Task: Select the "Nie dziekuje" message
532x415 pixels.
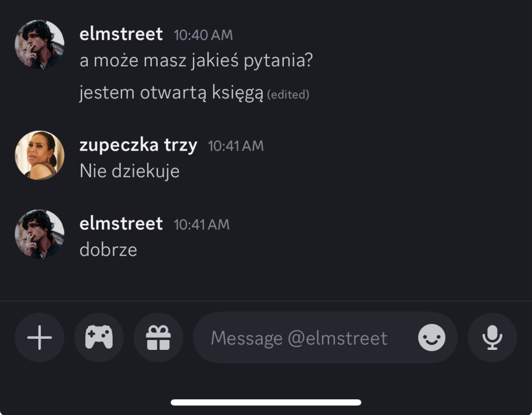Action: click(130, 171)
